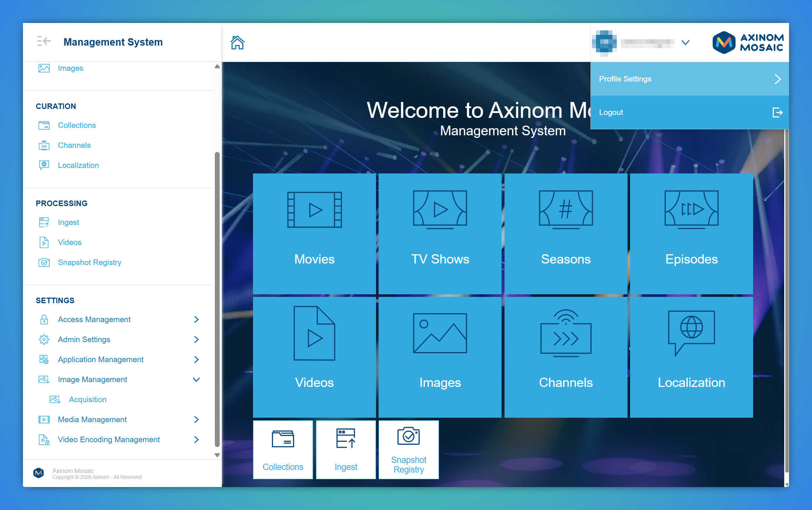Open Media Management label in sidebar

click(92, 420)
